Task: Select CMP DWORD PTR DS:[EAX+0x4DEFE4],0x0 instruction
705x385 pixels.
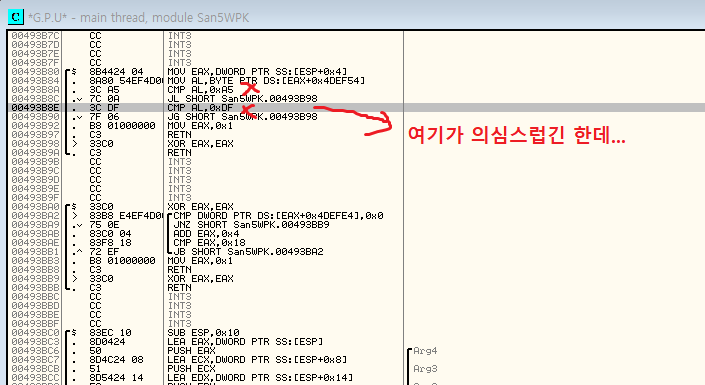Action: (x=278, y=215)
